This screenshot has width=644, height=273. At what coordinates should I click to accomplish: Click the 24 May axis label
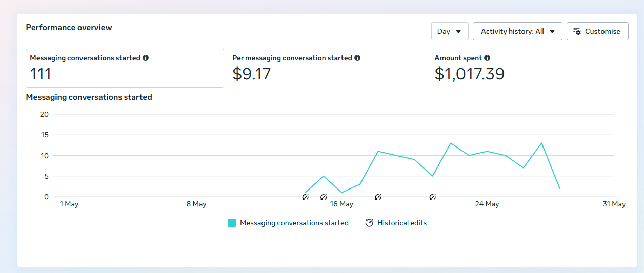[x=487, y=204]
